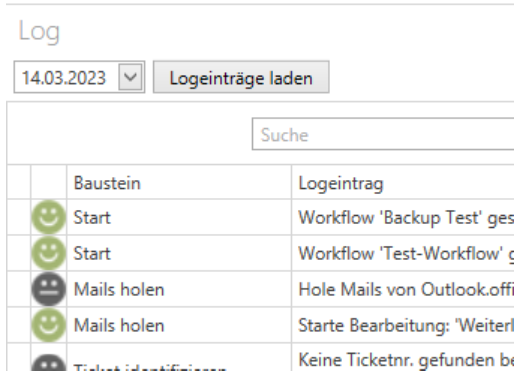Select the first Mails holen cell
The image size is (518, 372).
(179, 289)
